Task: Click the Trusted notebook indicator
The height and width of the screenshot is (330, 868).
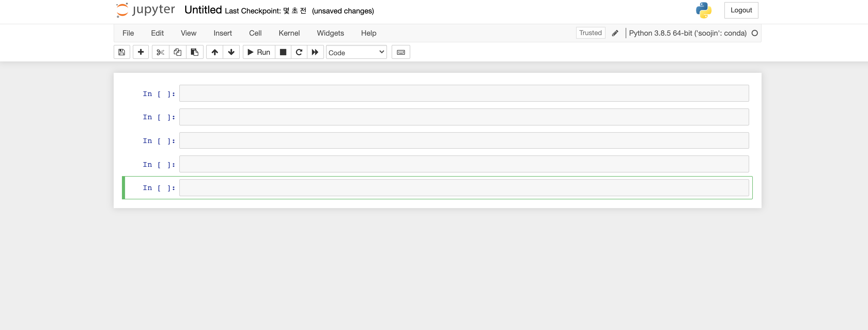Action: coord(590,33)
